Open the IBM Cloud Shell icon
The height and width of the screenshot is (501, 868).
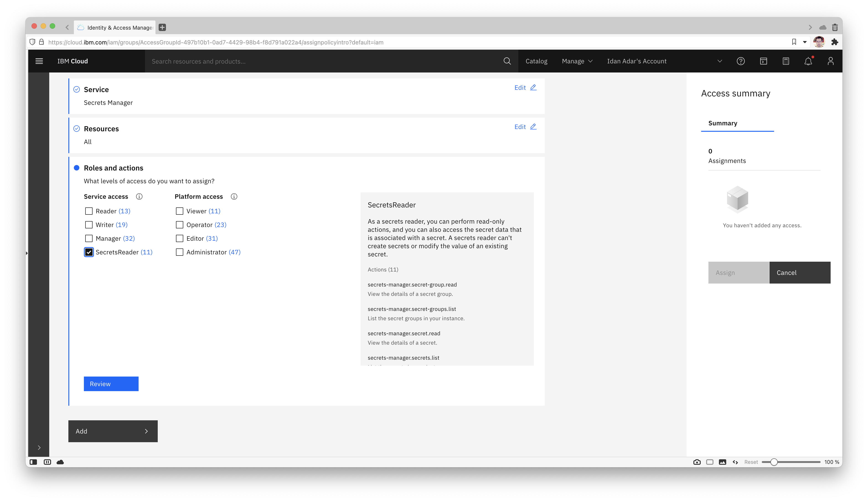[x=763, y=61]
